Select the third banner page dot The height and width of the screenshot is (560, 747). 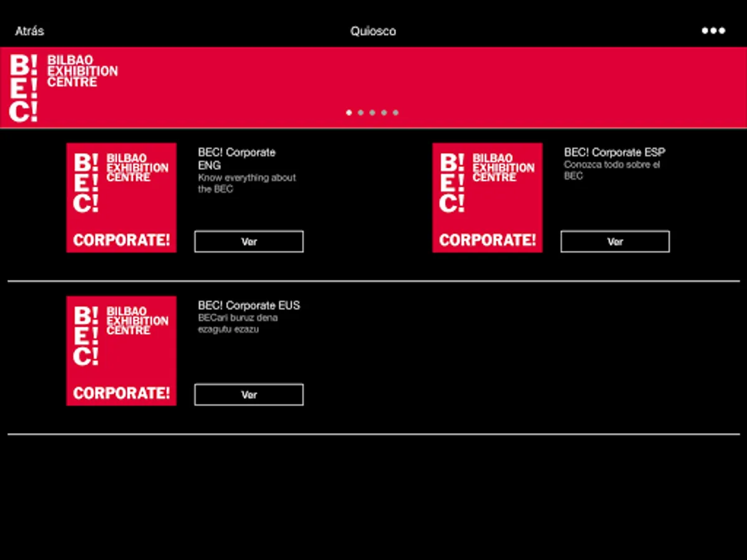pyautogui.click(x=372, y=113)
